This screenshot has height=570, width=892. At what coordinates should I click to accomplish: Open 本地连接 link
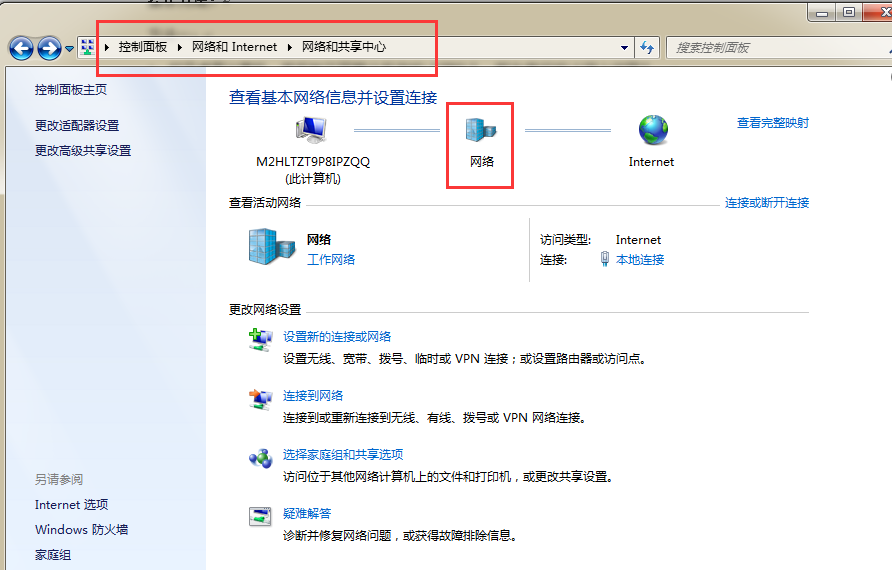click(640, 260)
